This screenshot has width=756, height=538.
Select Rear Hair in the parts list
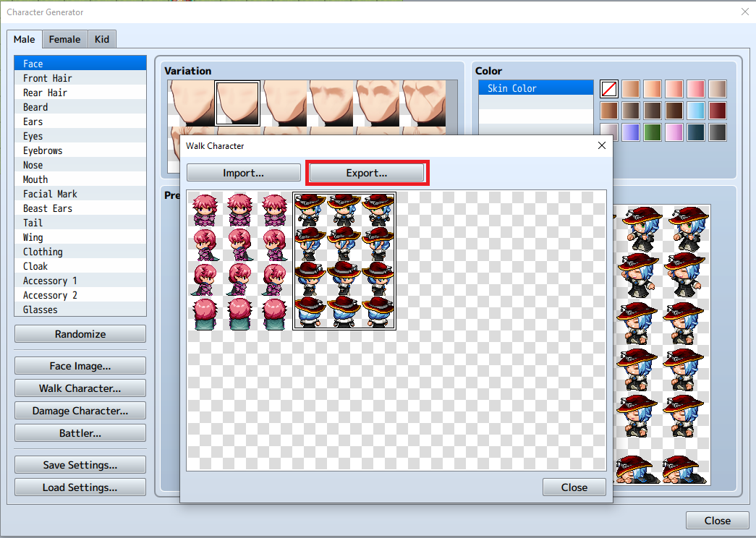pyautogui.click(x=80, y=92)
